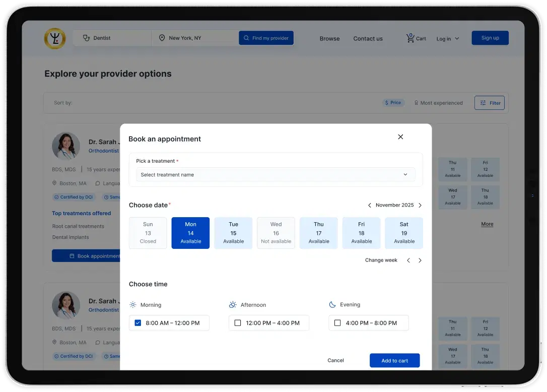Image resolution: width=547 pixels, height=392 pixels.
Task: Cancel the appointment booking
Action: point(335,360)
